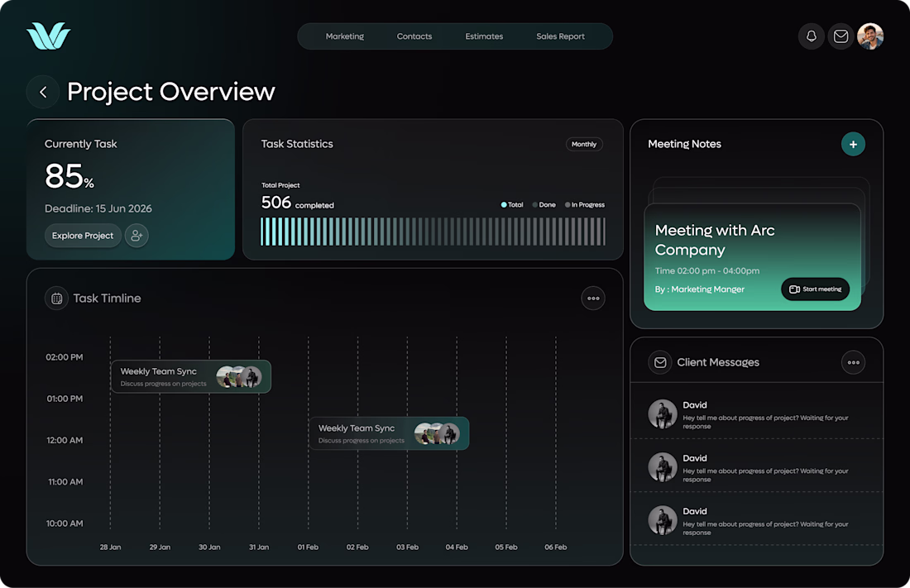Click the Task Statistics heading
910x588 pixels.
click(297, 144)
